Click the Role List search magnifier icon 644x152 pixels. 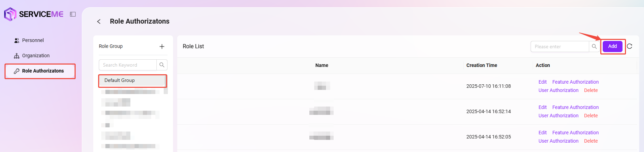pyautogui.click(x=594, y=47)
